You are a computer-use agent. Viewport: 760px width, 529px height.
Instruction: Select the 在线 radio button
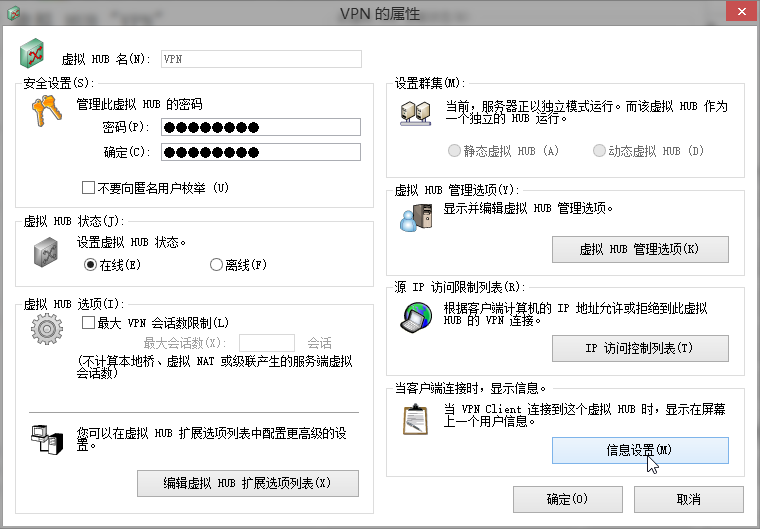tap(90, 265)
